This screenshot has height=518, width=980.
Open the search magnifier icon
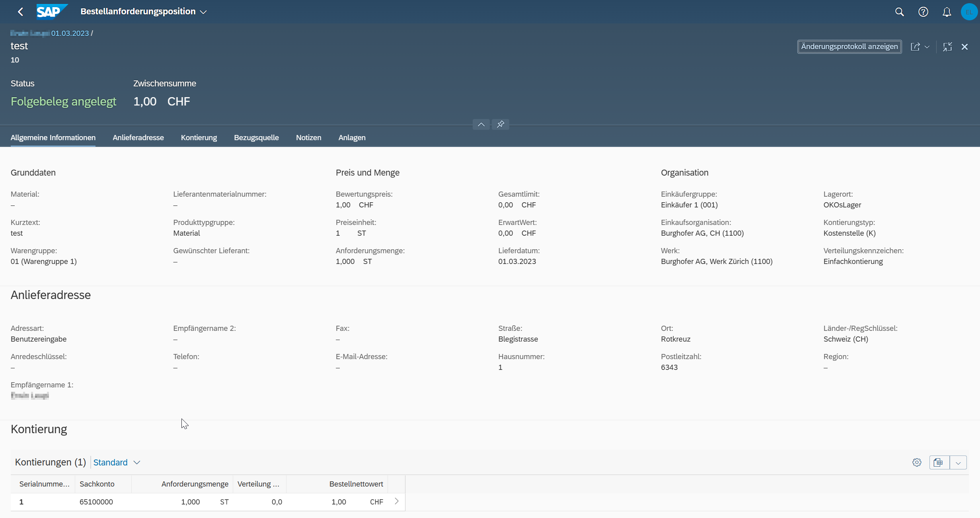pos(899,12)
